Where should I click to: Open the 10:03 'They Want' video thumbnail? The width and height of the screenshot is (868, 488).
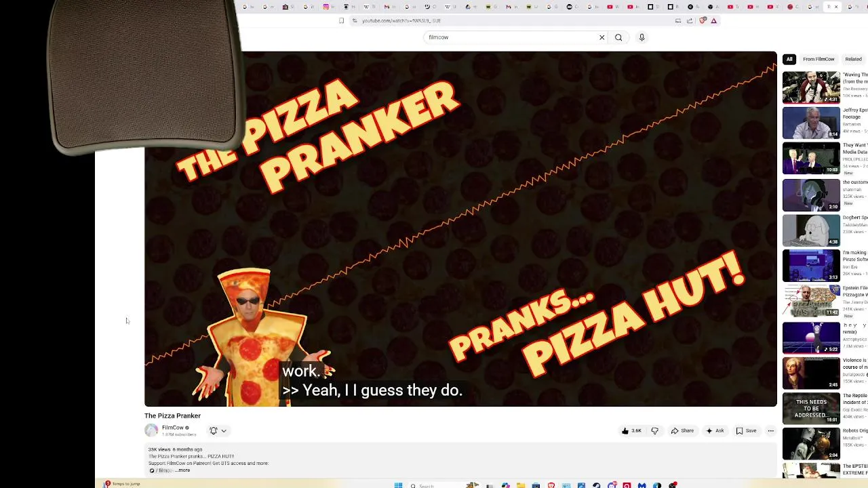click(x=811, y=159)
